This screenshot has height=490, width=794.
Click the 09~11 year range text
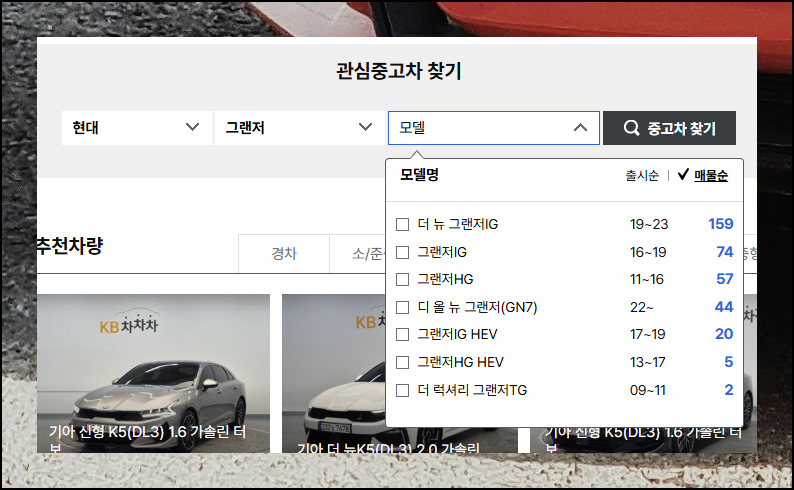[648, 390]
